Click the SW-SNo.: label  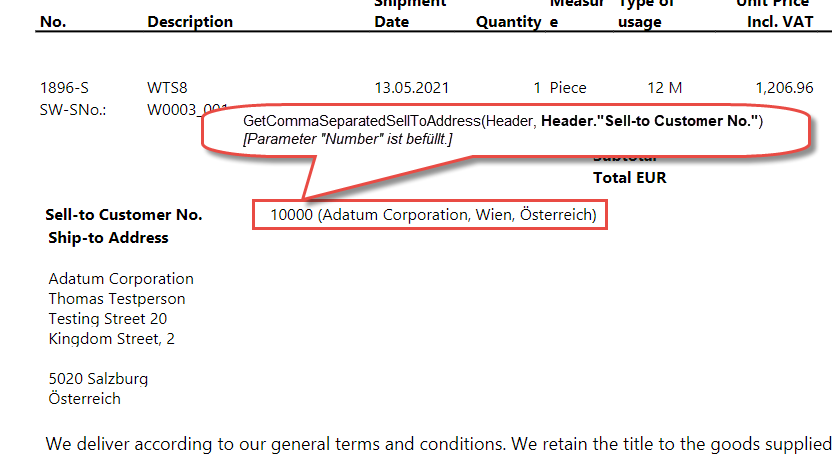coord(73,110)
